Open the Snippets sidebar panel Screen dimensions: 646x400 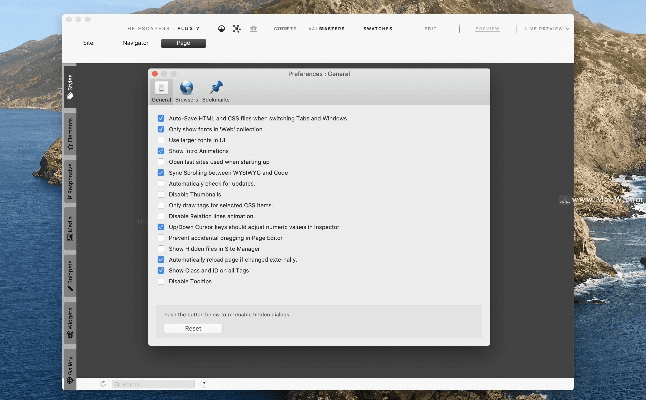70,275
